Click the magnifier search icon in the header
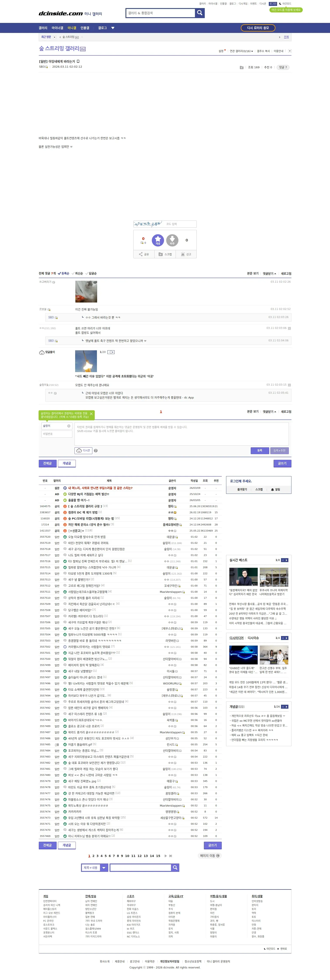 click(200, 13)
